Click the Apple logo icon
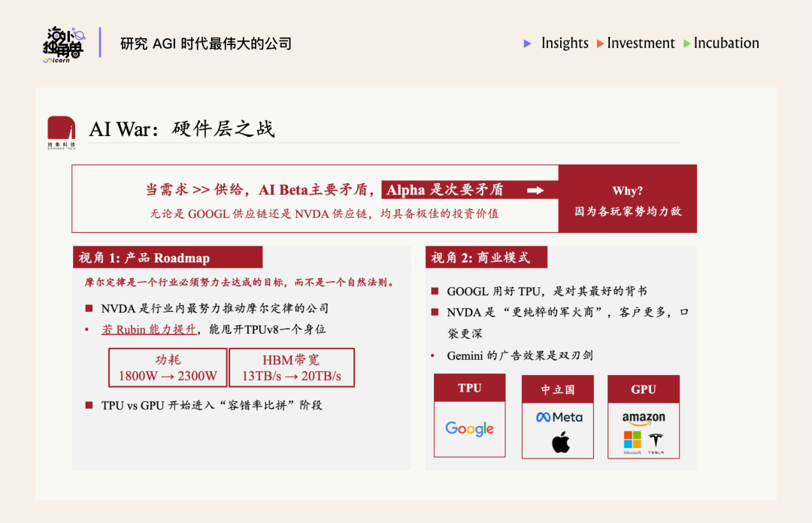This screenshot has height=523, width=812. point(560,443)
